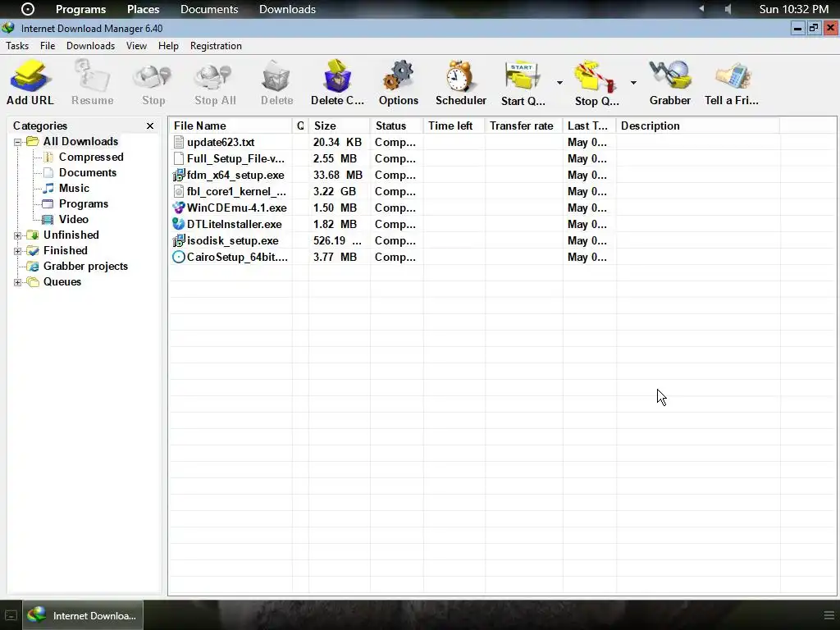This screenshot has width=840, height=630.
Task: Open the Tasks menu
Action: tap(17, 46)
